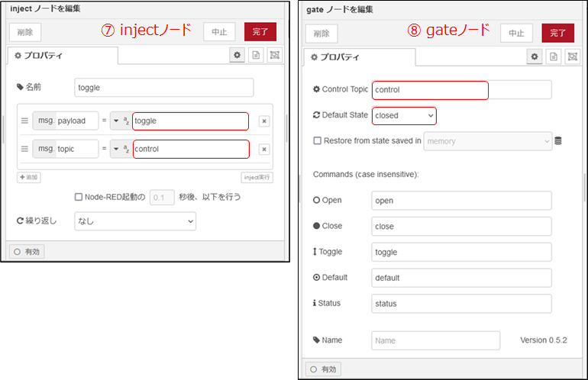Viewport: 588px width, 380px height.
Task: Remove the msg.topic property row
Action: pyautogui.click(x=263, y=150)
